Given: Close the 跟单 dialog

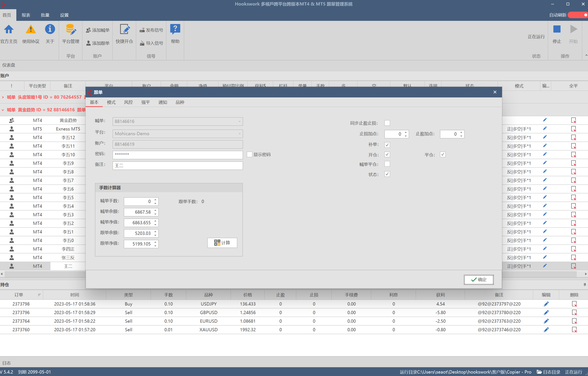Looking at the screenshot, I should point(495,92).
